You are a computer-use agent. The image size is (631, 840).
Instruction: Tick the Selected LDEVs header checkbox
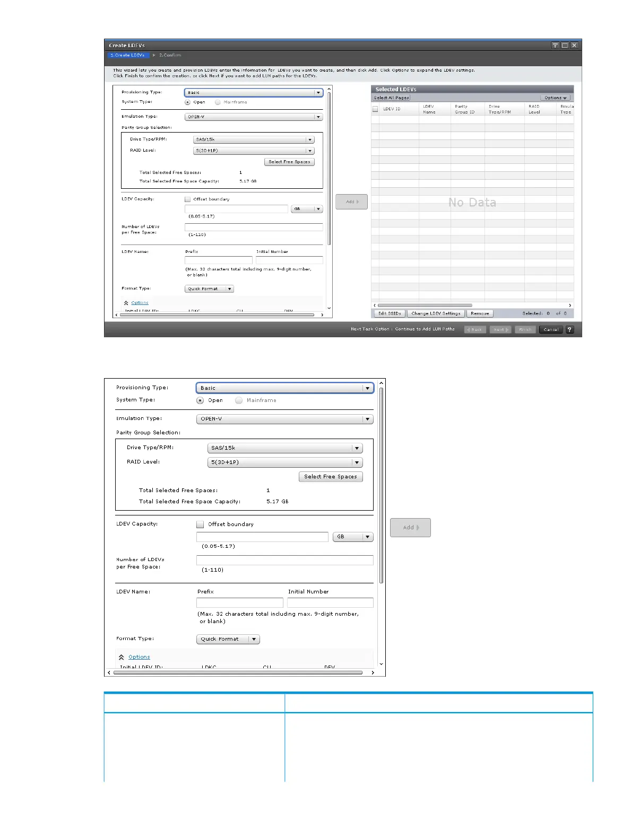(375, 109)
